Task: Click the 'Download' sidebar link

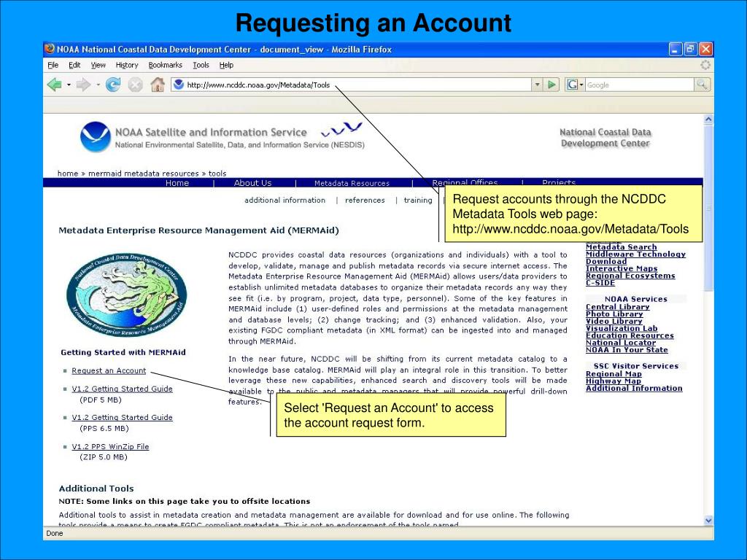Action: click(606, 261)
